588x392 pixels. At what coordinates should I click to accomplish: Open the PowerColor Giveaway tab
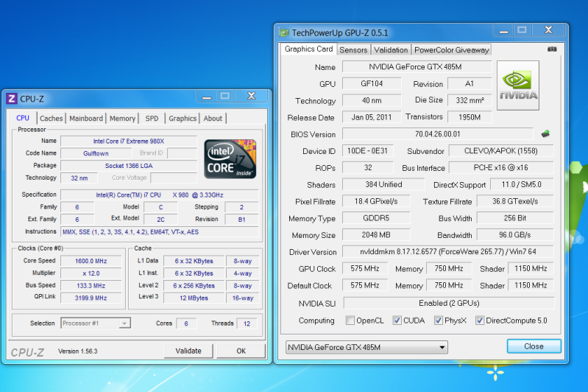coord(452,50)
